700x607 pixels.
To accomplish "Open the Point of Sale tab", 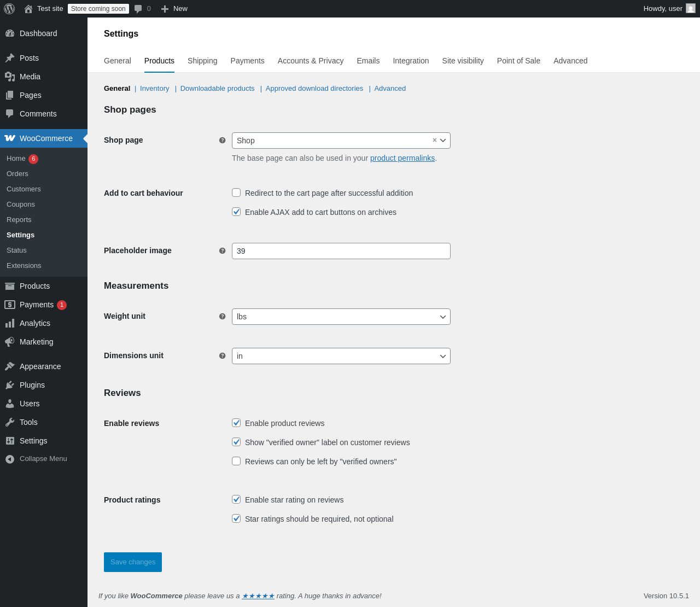I will [x=518, y=61].
